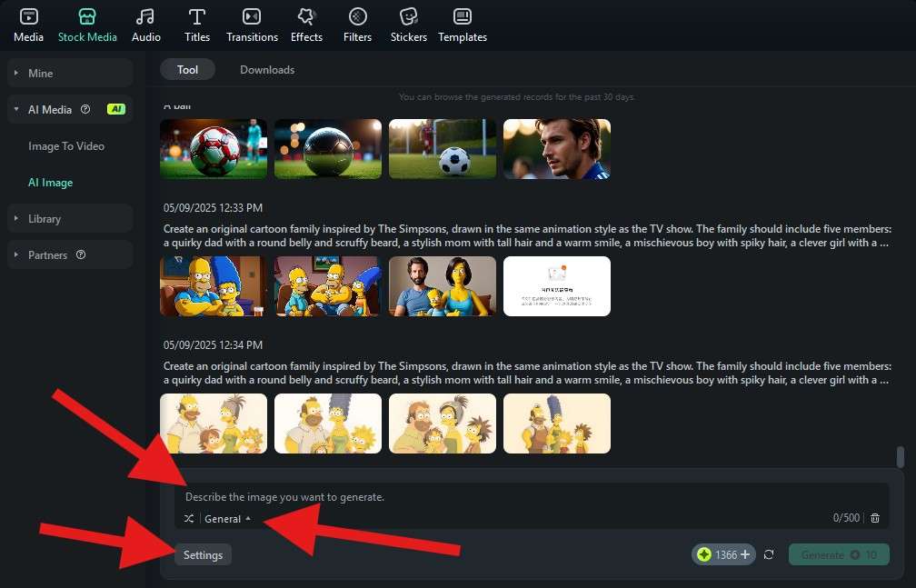Select the red and white soccer ball thumbnail
This screenshot has width=916, height=588.
coord(214,149)
